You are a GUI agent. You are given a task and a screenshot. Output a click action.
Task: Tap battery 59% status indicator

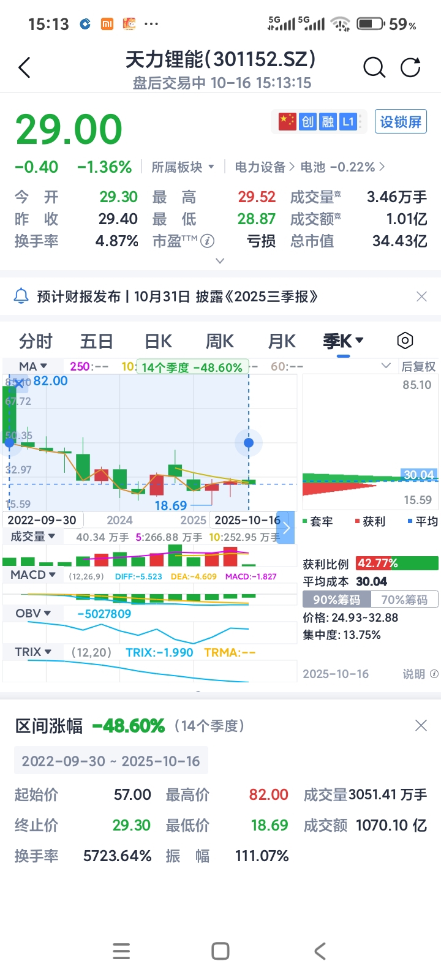pyautogui.click(x=386, y=24)
